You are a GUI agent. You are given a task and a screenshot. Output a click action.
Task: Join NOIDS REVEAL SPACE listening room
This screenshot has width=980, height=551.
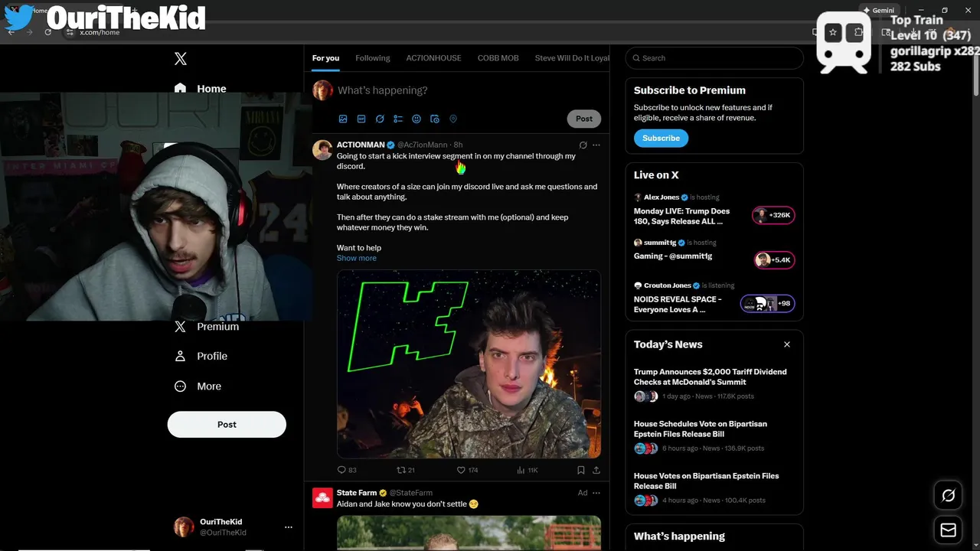714,298
